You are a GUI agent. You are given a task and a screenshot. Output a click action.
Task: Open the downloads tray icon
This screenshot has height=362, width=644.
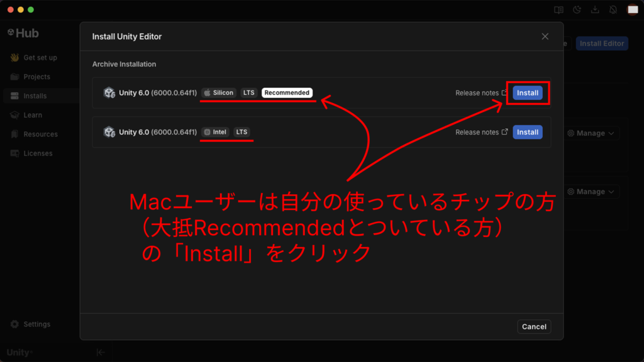(595, 9)
